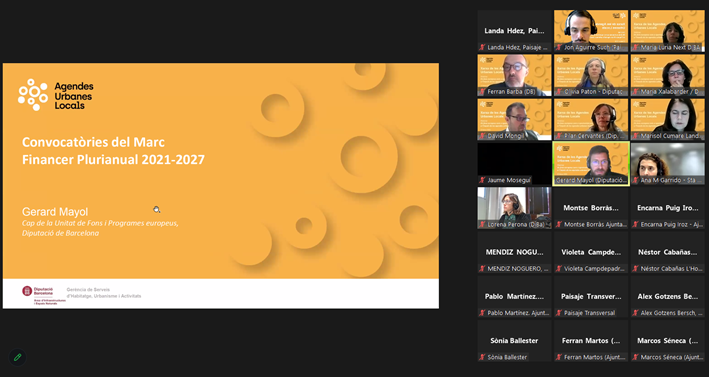Click muted mic icon for Encarna Puig Iroz
Image resolution: width=709 pixels, height=377 pixels.
[x=636, y=225]
